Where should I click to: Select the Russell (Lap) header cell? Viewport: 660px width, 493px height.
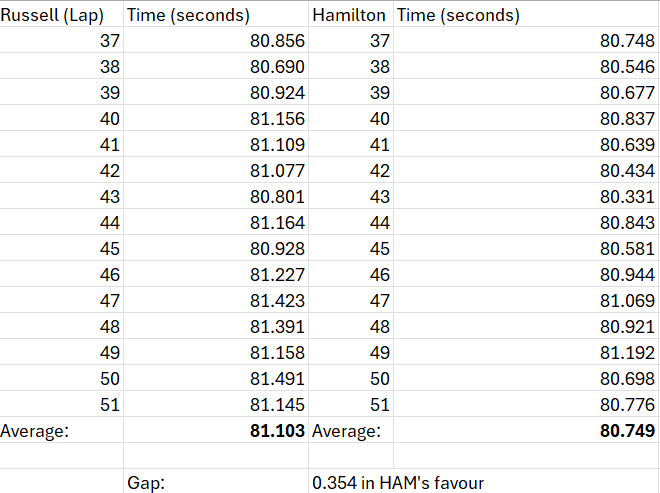[x=61, y=15]
